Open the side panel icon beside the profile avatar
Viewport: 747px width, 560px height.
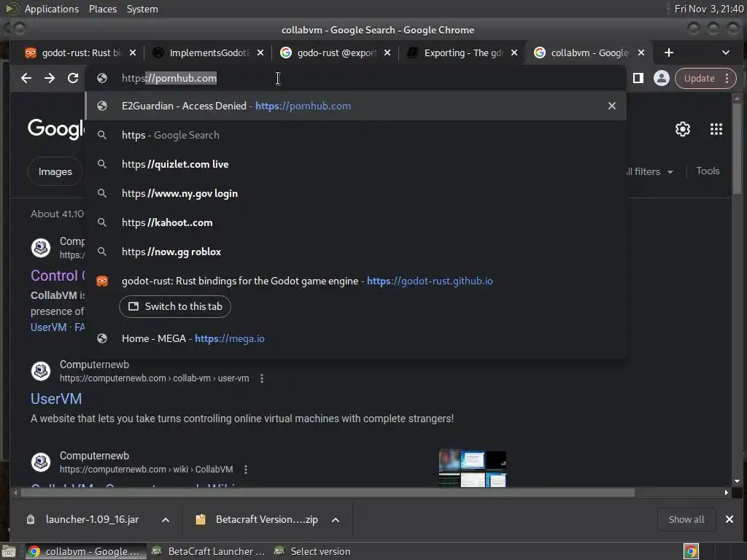click(638, 78)
